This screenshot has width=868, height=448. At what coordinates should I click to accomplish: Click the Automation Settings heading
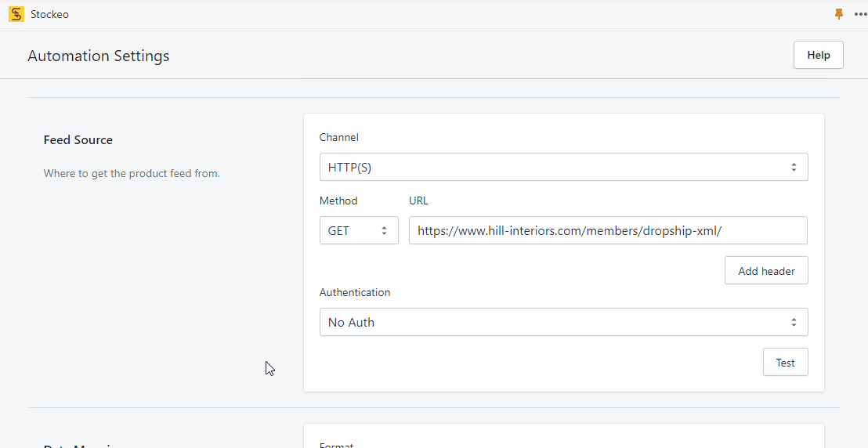[x=99, y=56]
